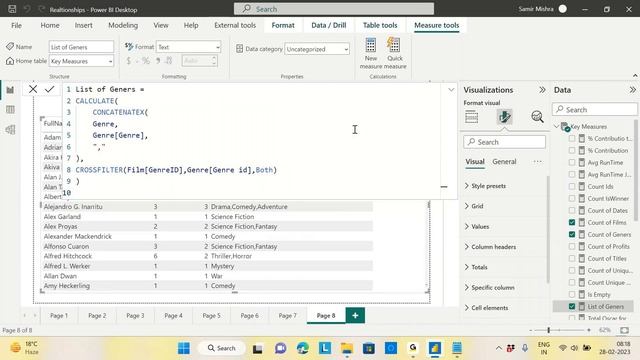Select Build visual icon in Visualizations

coord(471,117)
